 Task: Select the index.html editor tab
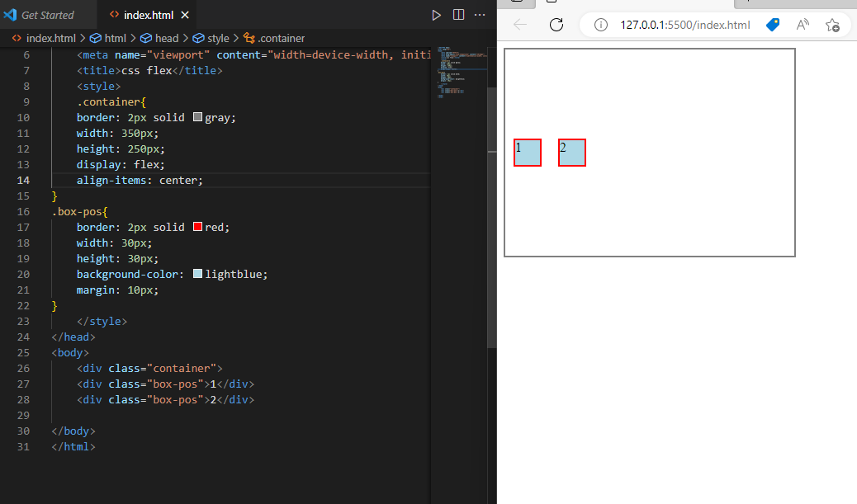pos(146,16)
